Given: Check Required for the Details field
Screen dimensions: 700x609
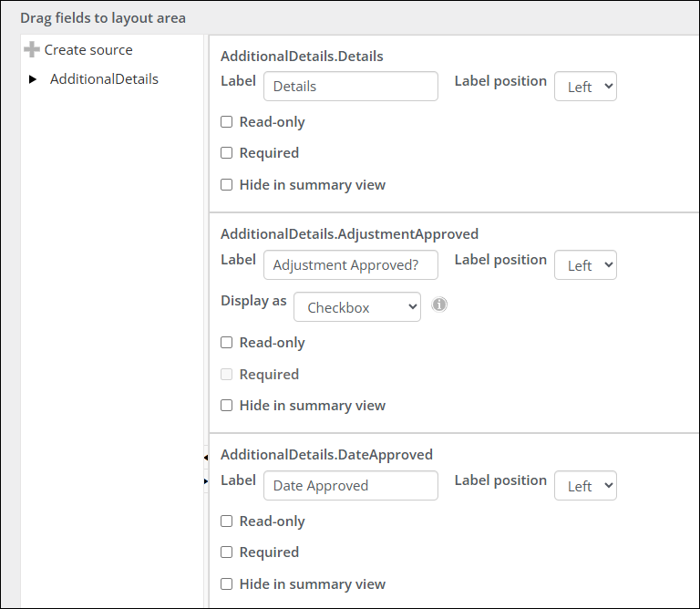Looking at the screenshot, I should tap(227, 153).
